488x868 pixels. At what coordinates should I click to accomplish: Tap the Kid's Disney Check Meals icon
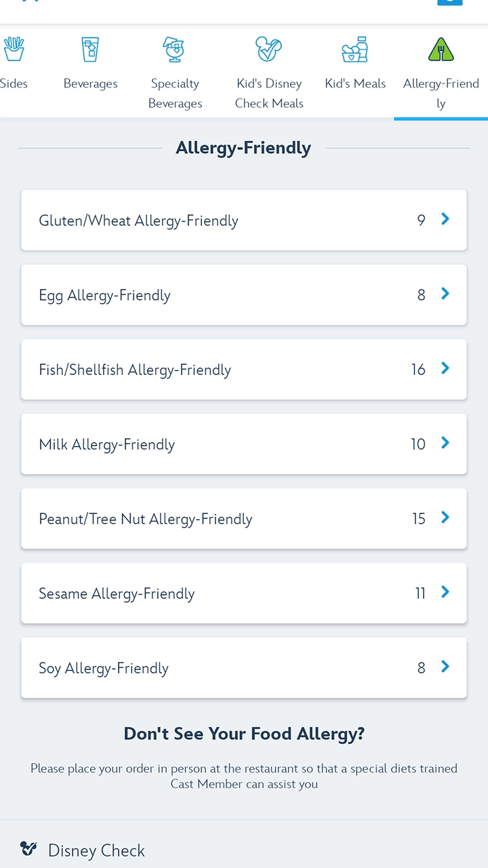tap(269, 50)
